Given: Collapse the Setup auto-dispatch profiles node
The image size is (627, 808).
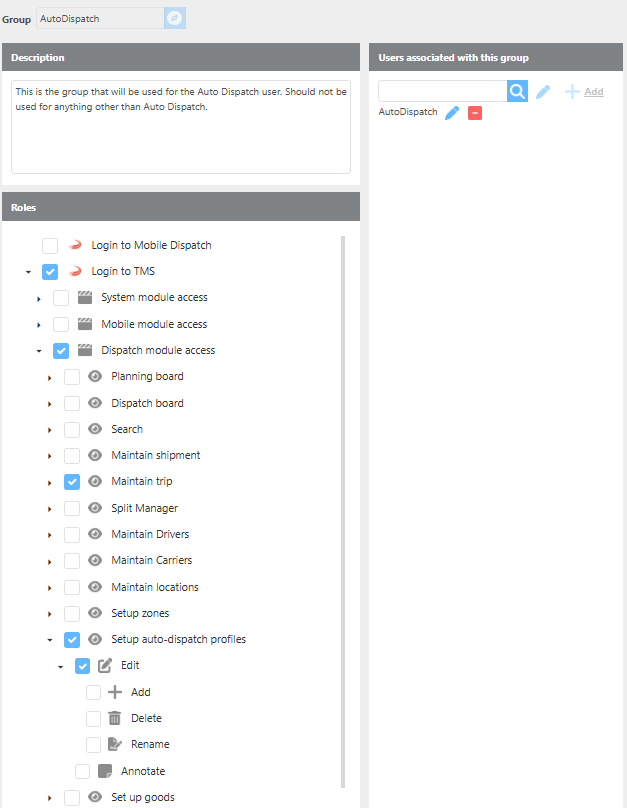Looking at the screenshot, I should point(50,640).
